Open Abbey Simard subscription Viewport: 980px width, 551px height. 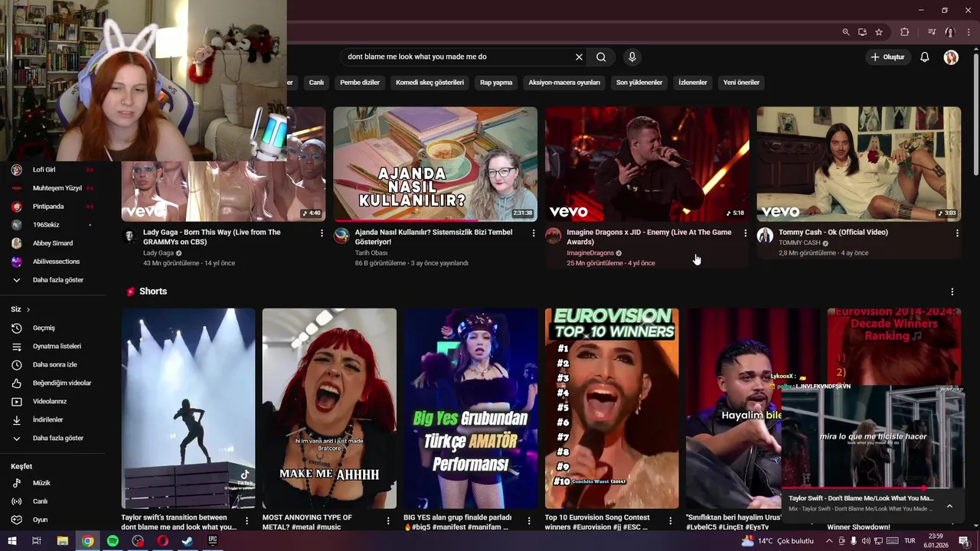pyautogui.click(x=54, y=243)
